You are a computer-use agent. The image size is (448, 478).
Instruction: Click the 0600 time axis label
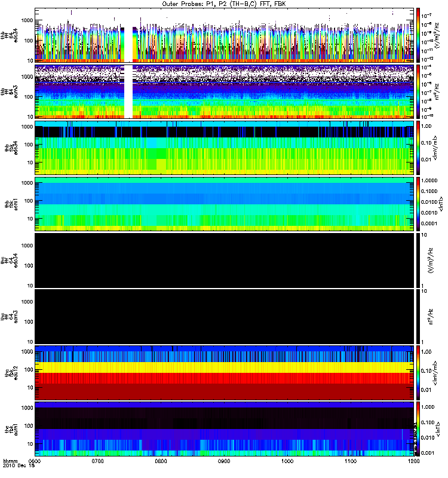pyautogui.click(x=35, y=461)
